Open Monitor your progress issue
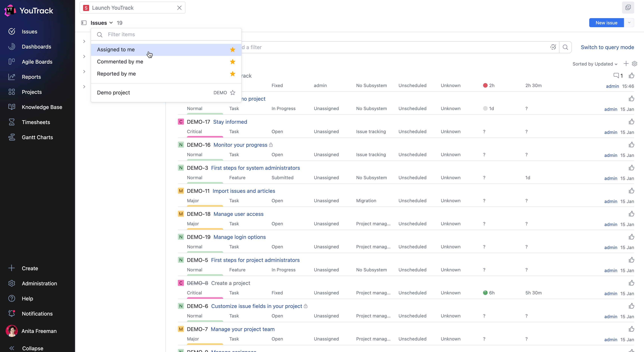 (240, 145)
